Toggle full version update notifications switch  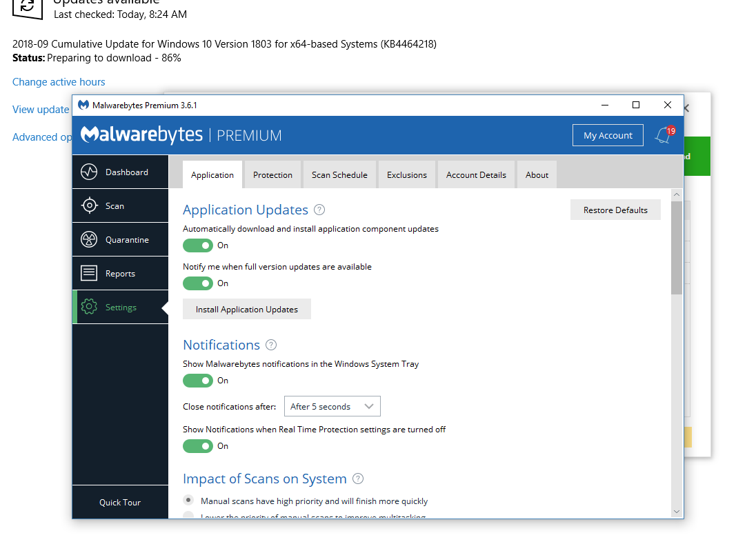pos(198,283)
